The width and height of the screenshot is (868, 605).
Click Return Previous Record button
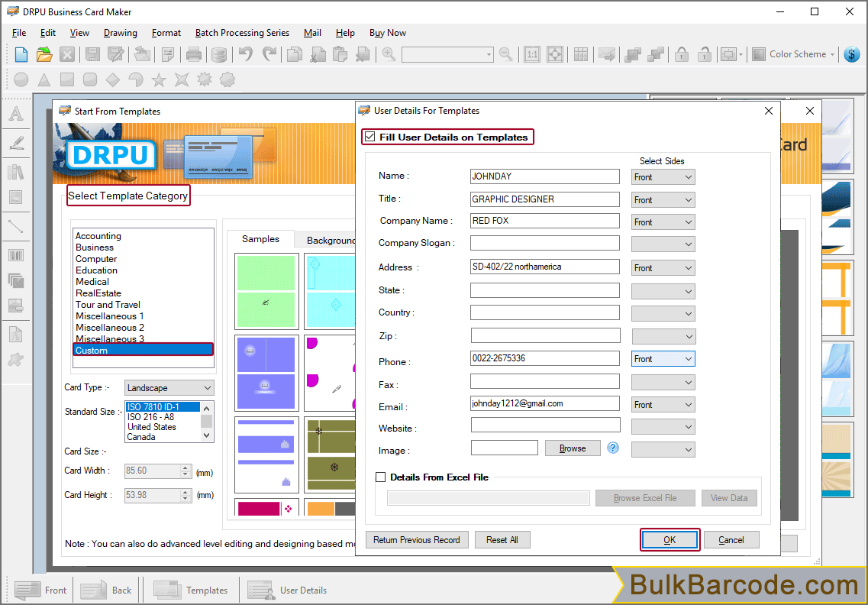[417, 539]
